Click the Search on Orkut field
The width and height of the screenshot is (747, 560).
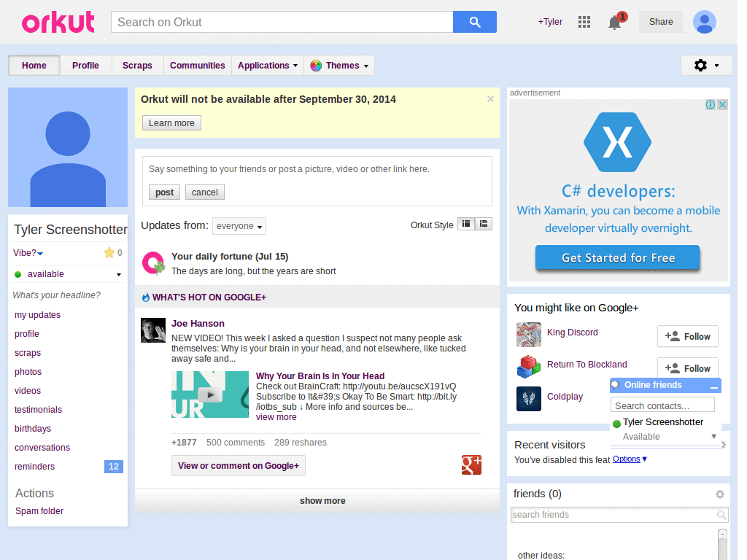pos(282,22)
